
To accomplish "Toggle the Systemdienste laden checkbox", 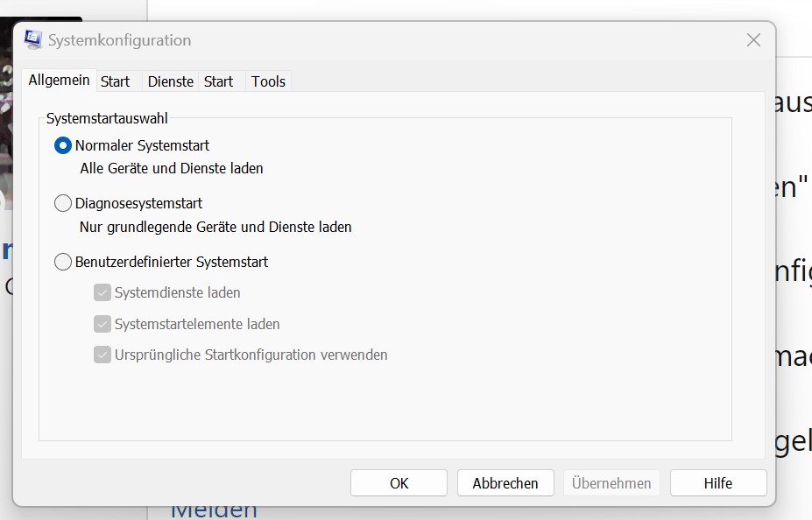I will pyautogui.click(x=102, y=293).
